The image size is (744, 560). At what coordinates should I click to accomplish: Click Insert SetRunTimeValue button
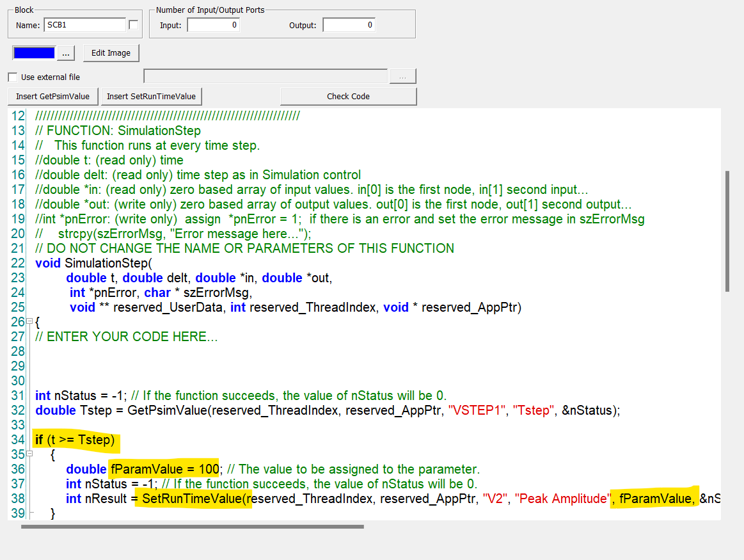(152, 97)
